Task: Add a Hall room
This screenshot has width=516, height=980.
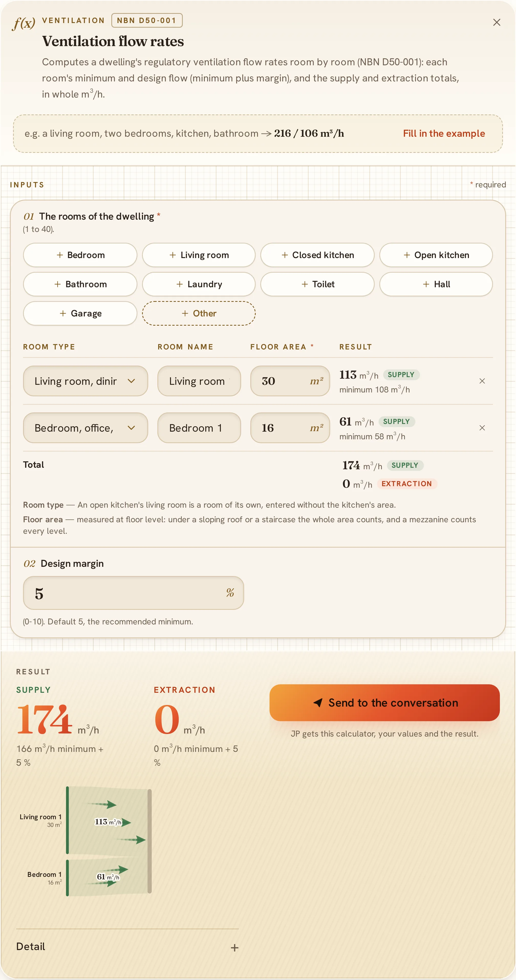Action: [436, 284]
